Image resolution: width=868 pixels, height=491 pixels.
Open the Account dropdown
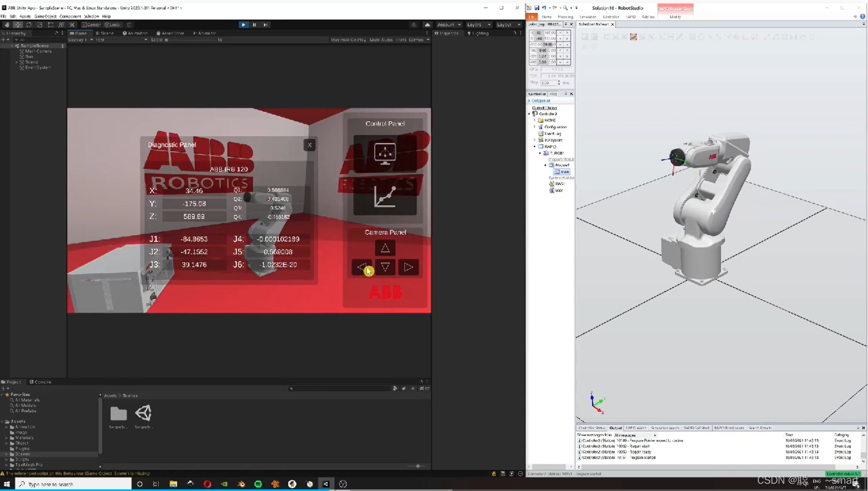pos(448,25)
